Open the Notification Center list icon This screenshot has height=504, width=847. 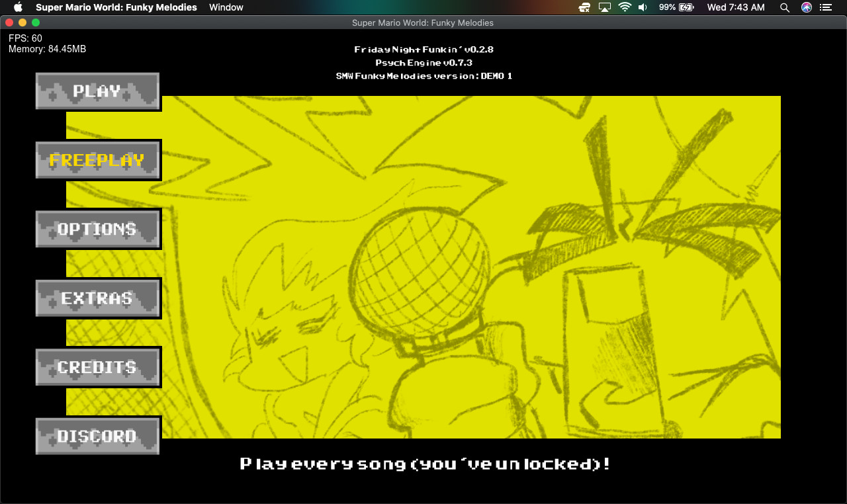(827, 7)
